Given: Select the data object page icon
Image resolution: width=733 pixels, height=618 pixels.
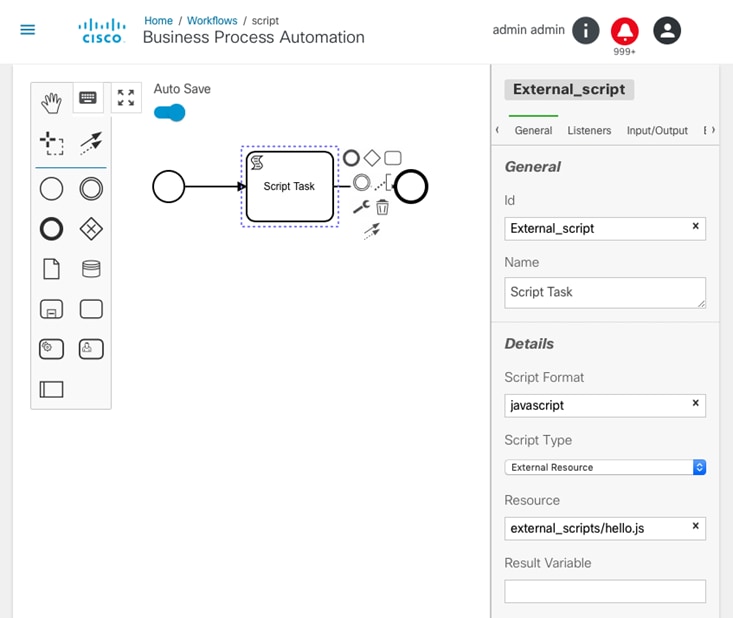Looking at the screenshot, I should 51,269.
